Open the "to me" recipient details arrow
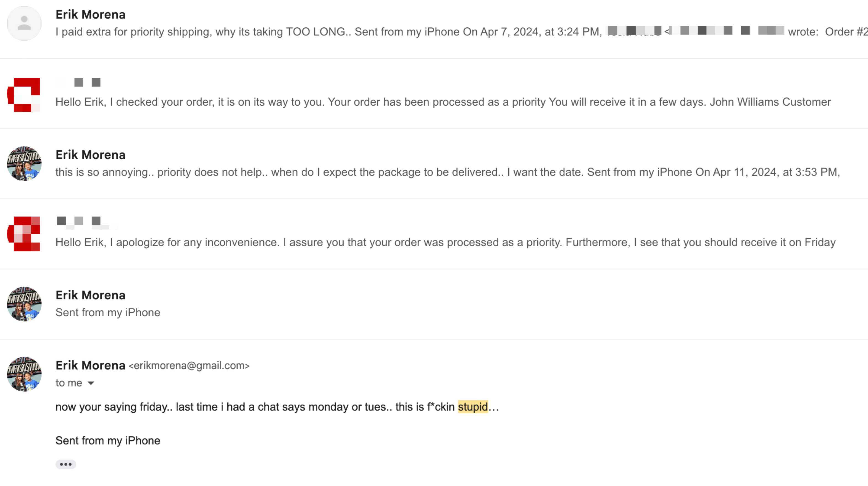The image size is (868, 486). coord(91,383)
